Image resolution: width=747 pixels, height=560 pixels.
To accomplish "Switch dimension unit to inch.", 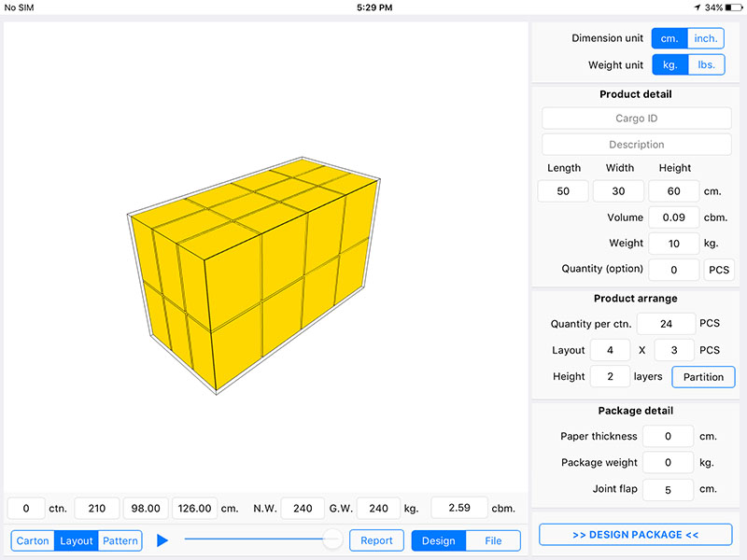I will point(706,38).
